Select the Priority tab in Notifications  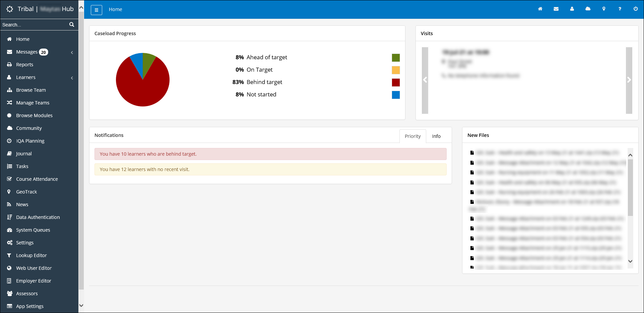coord(412,136)
